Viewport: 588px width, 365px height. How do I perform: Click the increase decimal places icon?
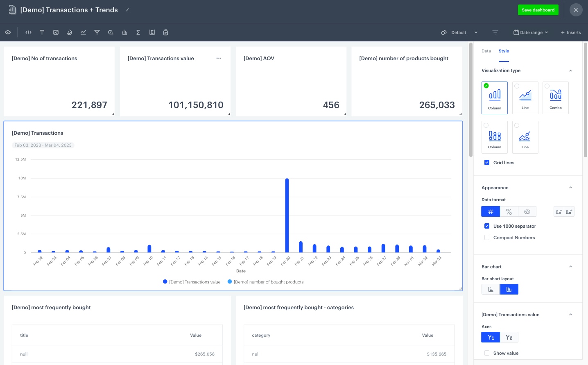569,212
